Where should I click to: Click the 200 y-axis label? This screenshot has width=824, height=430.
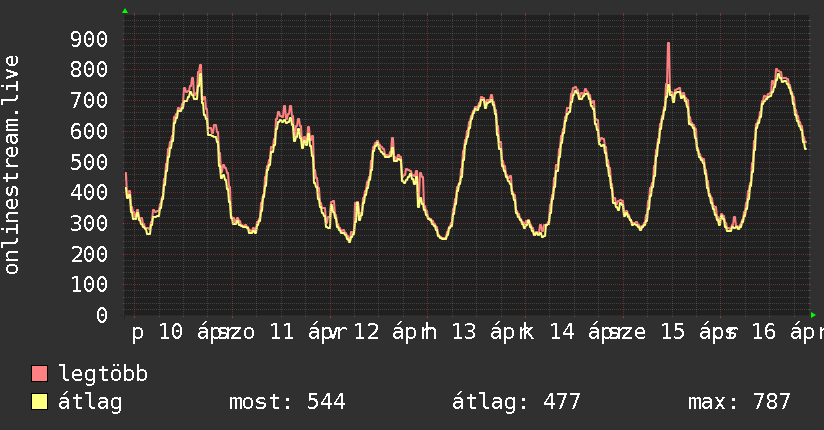[89, 253]
